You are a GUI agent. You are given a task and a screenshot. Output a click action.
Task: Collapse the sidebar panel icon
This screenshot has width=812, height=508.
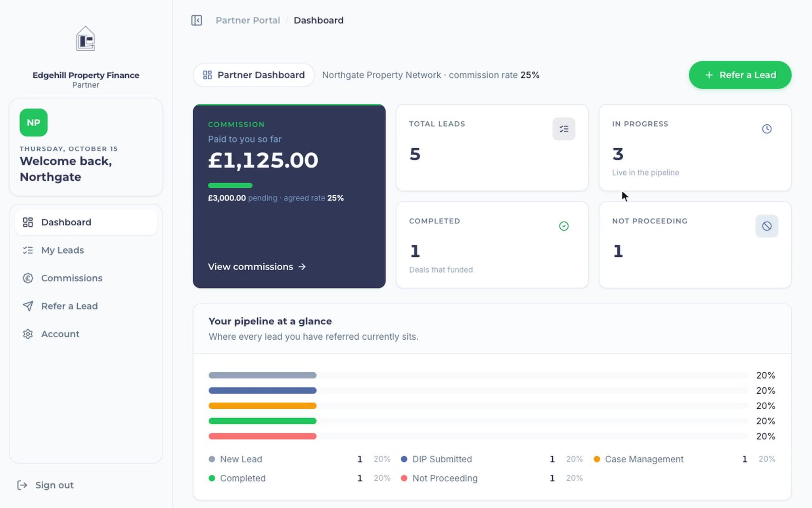tap(197, 20)
